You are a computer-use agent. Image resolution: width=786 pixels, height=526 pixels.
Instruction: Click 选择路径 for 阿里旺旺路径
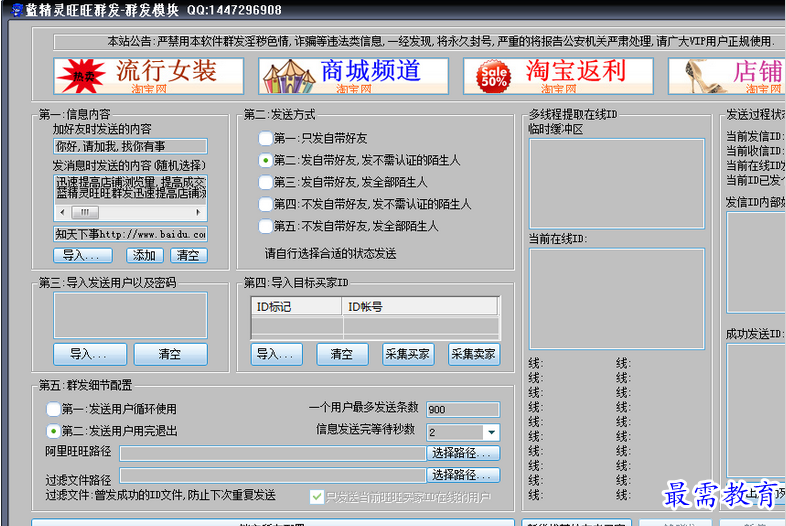463,453
